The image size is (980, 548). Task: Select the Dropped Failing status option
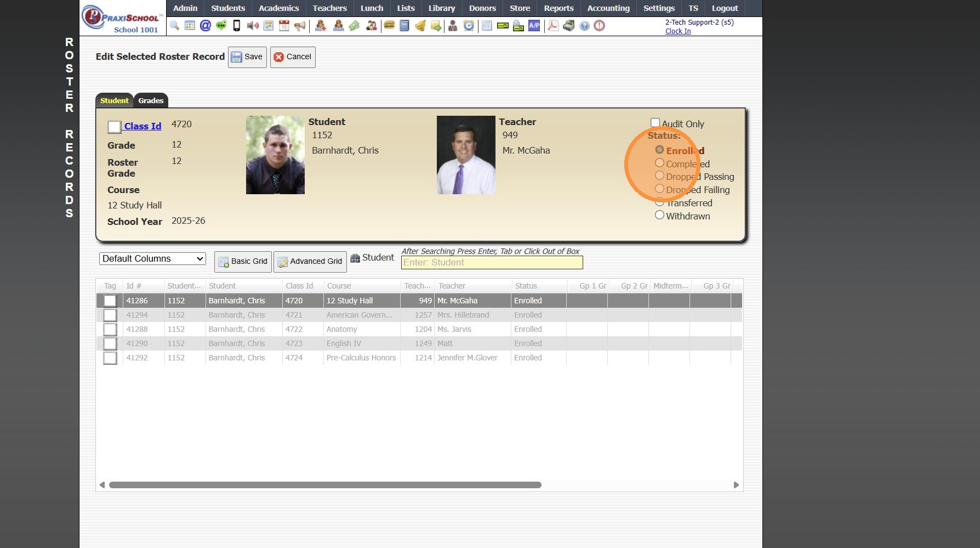[660, 189]
